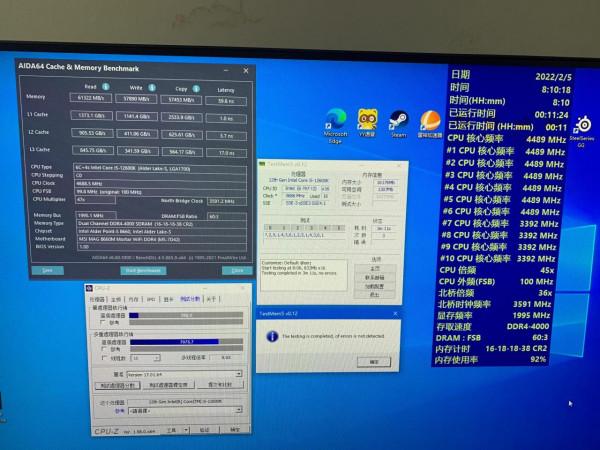Click Start Benchmark in AIDA64
Viewport: 600px width, 450px height.
pyautogui.click(x=143, y=271)
